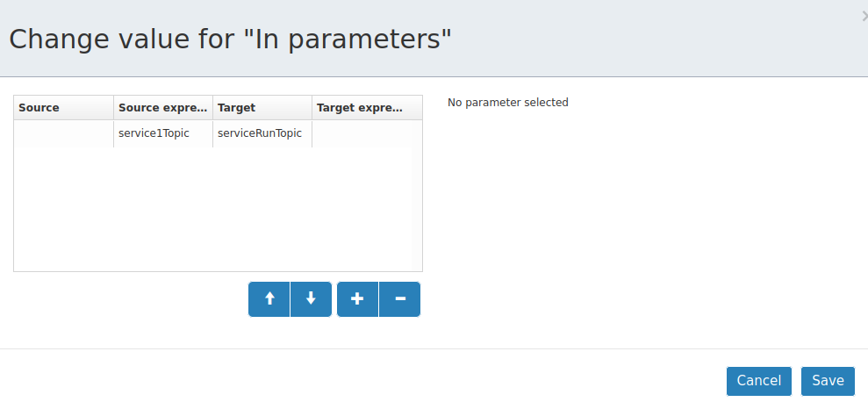Image resolution: width=868 pixels, height=409 pixels.
Task: Remove the parameter with the minus button
Action: tap(399, 299)
